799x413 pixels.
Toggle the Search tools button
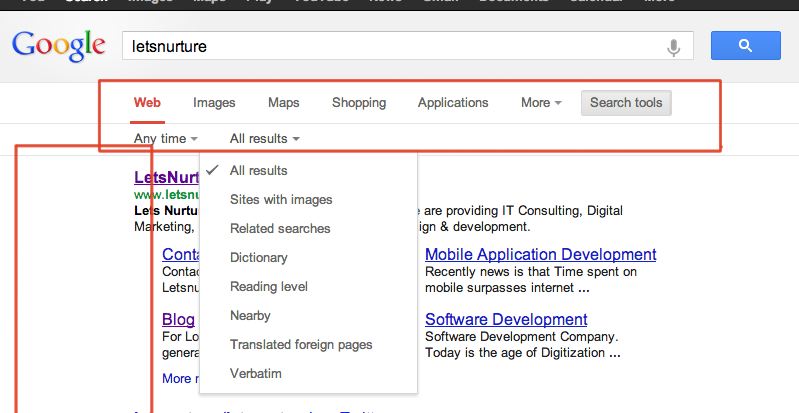click(626, 102)
